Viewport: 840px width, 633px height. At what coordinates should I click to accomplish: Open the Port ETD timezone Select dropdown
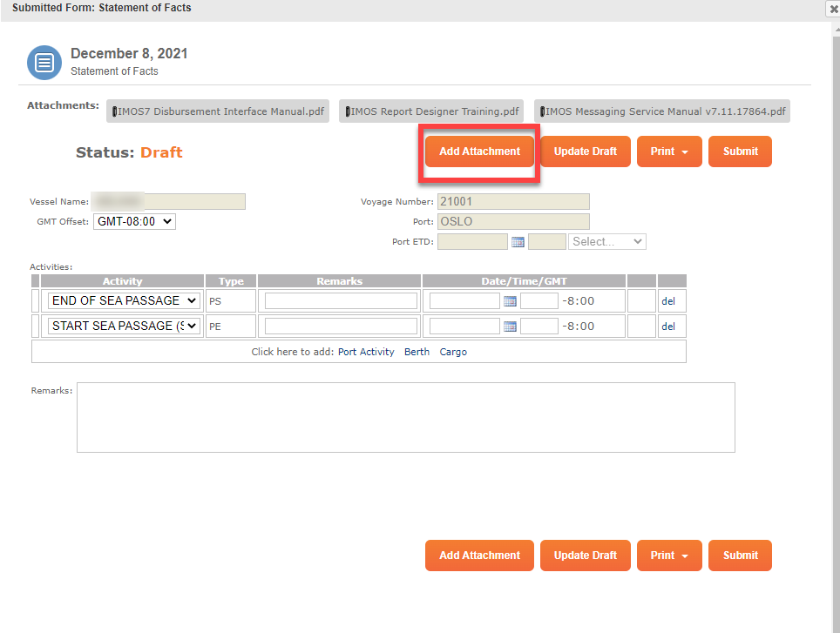tap(607, 241)
